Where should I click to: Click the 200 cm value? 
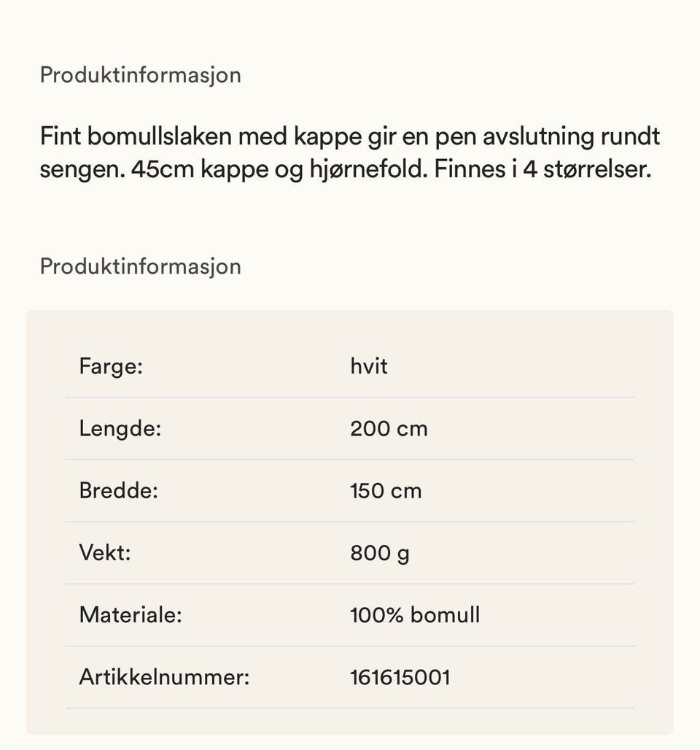click(x=389, y=428)
